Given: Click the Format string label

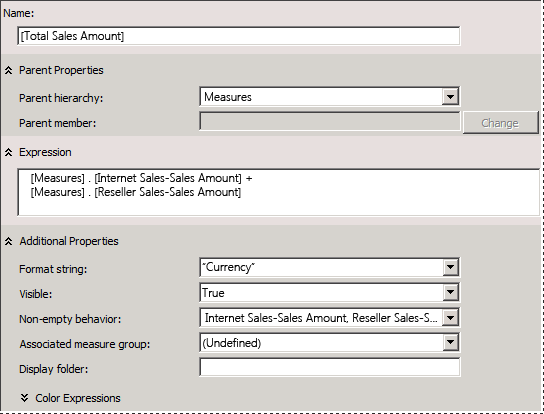Looking at the screenshot, I should [x=53, y=269].
